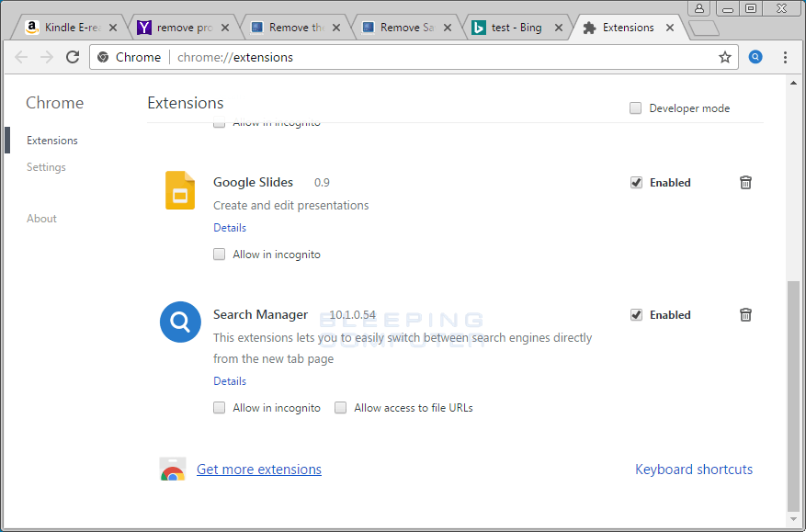Check Allow access to file URLs
806x532 pixels.
coord(340,408)
